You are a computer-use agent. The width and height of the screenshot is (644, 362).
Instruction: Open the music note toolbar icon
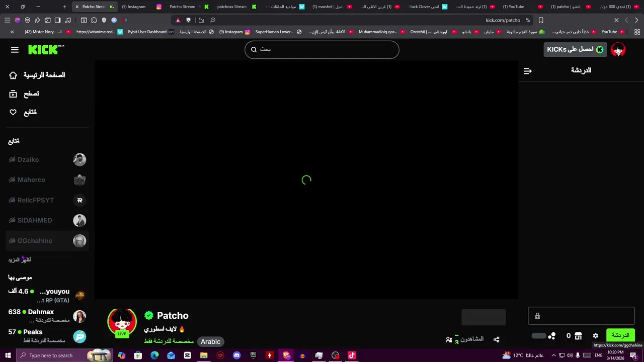tap(68, 20)
